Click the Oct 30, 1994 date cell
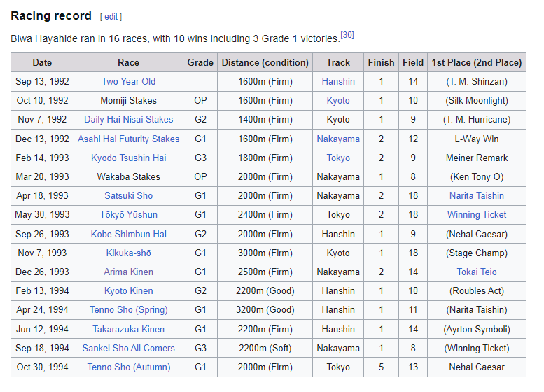The height and width of the screenshot is (392, 544). 42,367
